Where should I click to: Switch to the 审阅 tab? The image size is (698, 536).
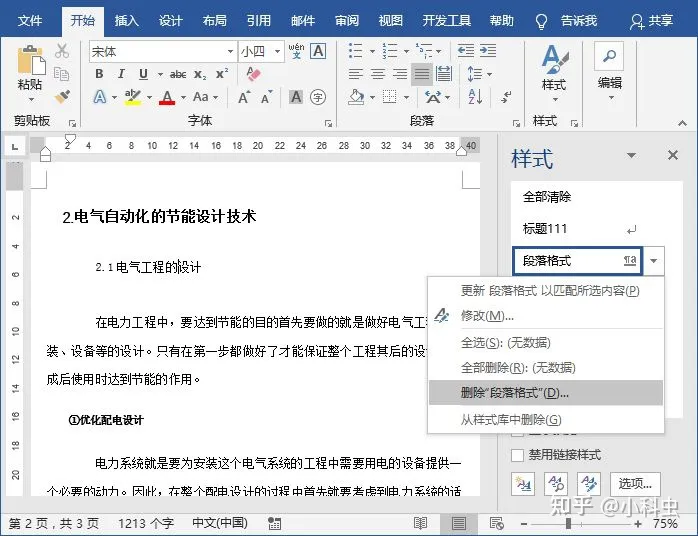(346, 20)
